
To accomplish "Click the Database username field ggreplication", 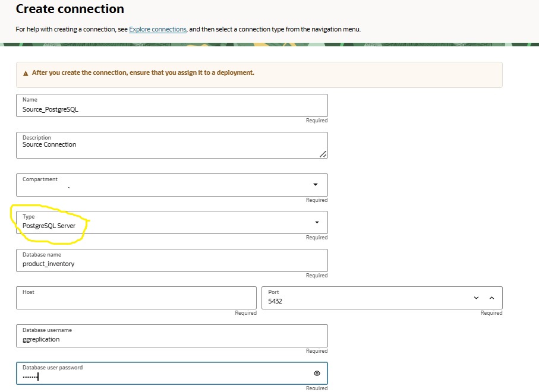I will 172,336.
